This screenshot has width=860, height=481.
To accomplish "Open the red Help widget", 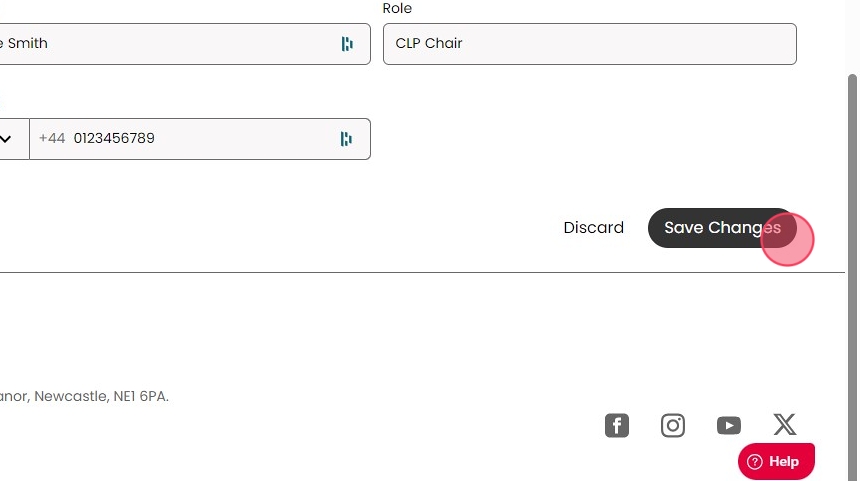I will [x=777, y=462].
